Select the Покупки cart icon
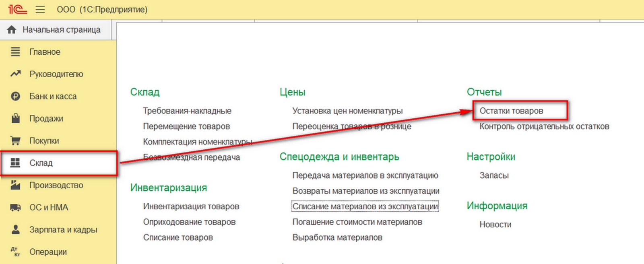The image size is (644, 264). [15, 140]
